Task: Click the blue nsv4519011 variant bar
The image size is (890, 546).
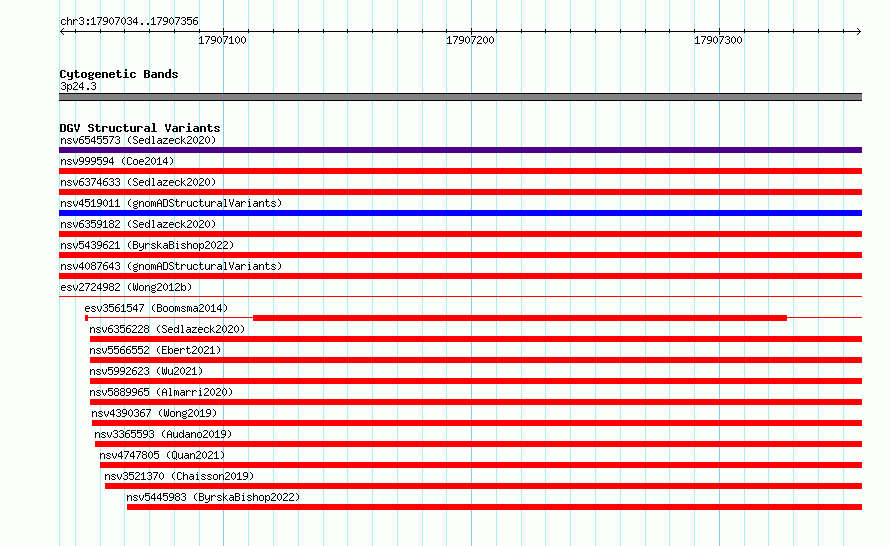Action: (x=460, y=213)
